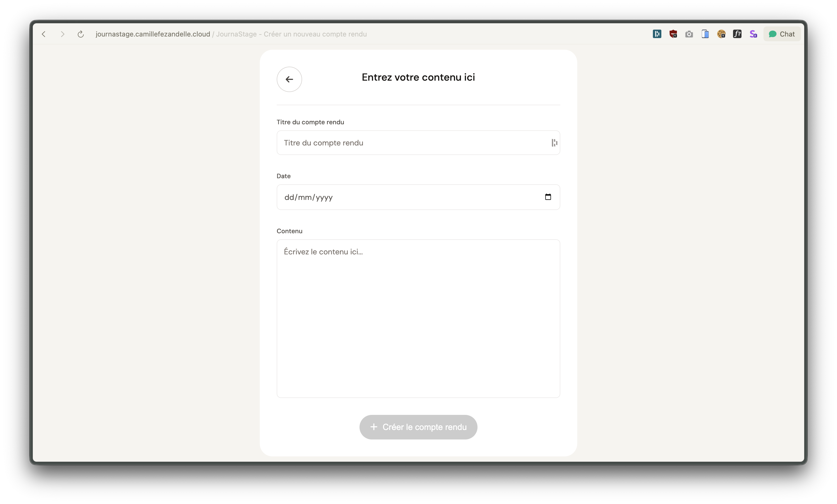Image resolution: width=837 pixels, height=504 pixels.
Task: Click the Entrez votre contenu ici heading
Action: coord(418,77)
